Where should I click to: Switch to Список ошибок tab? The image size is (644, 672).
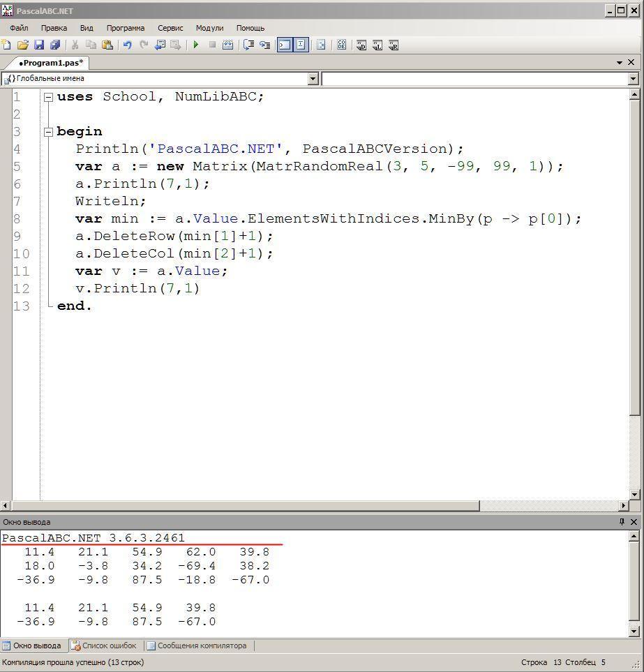click(x=104, y=645)
